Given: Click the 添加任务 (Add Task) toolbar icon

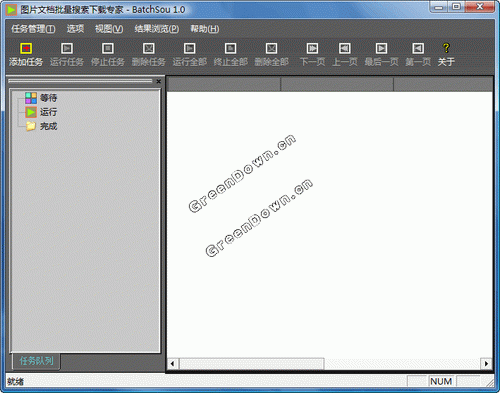Looking at the screenshot, I should [26, 49].
